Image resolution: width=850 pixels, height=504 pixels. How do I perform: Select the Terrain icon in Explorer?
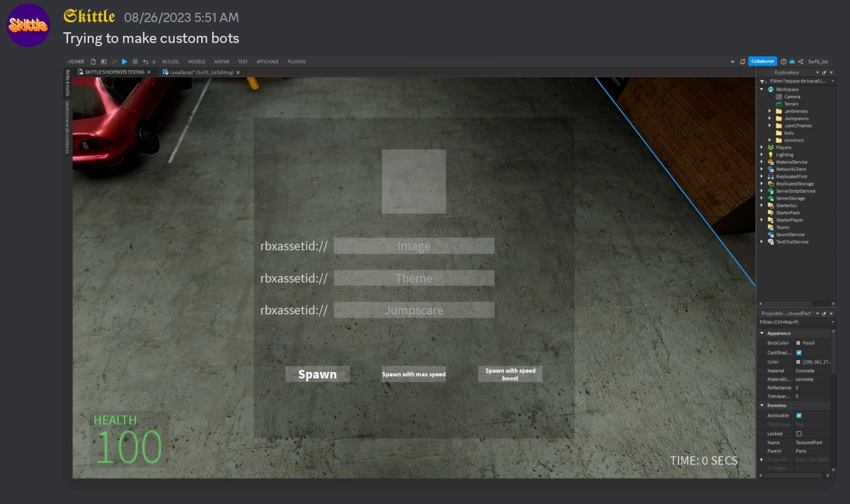(779, 104)
